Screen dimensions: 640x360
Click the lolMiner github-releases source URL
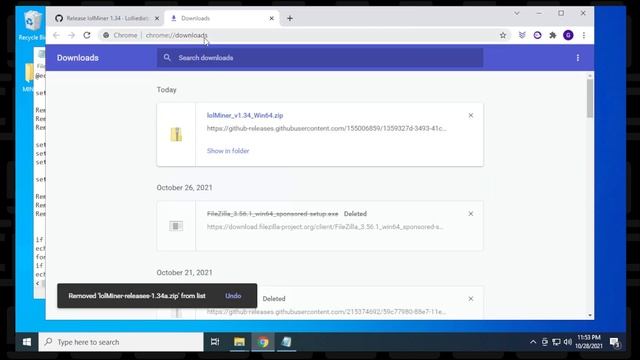(x=327, y=128)
